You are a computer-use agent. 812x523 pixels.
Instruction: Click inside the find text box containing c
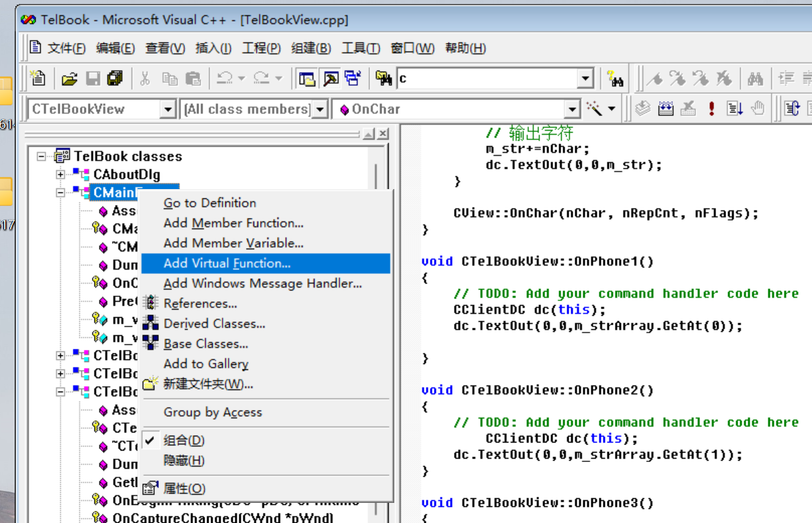487,78
